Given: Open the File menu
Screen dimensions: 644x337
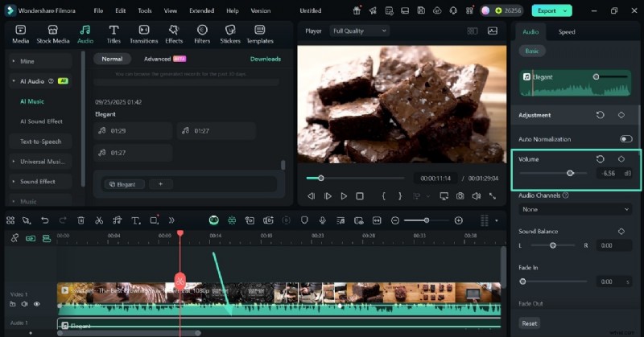Looking at the screenshot, I should [98, 10].
